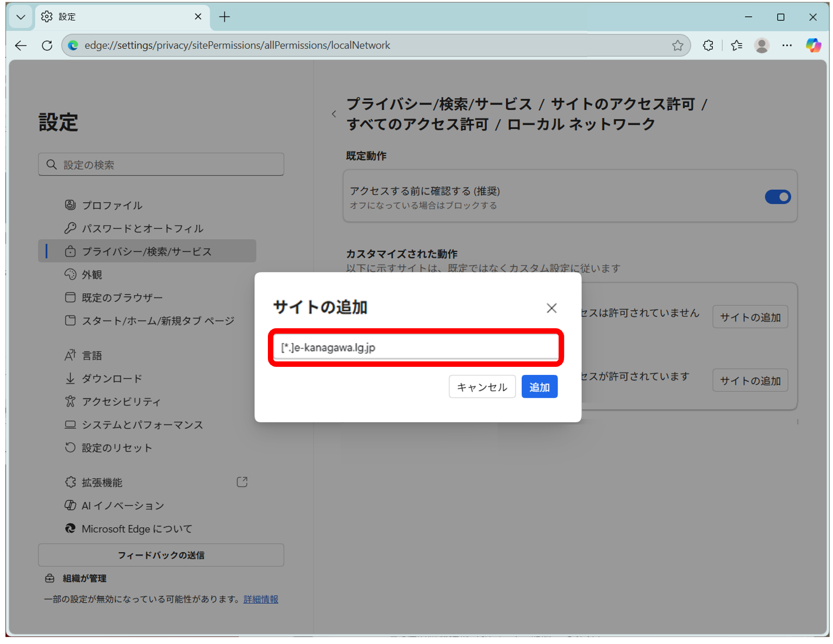
Task: Select プライバシー/検索/サービス in sidebar
Action: [x=147, y=252]
